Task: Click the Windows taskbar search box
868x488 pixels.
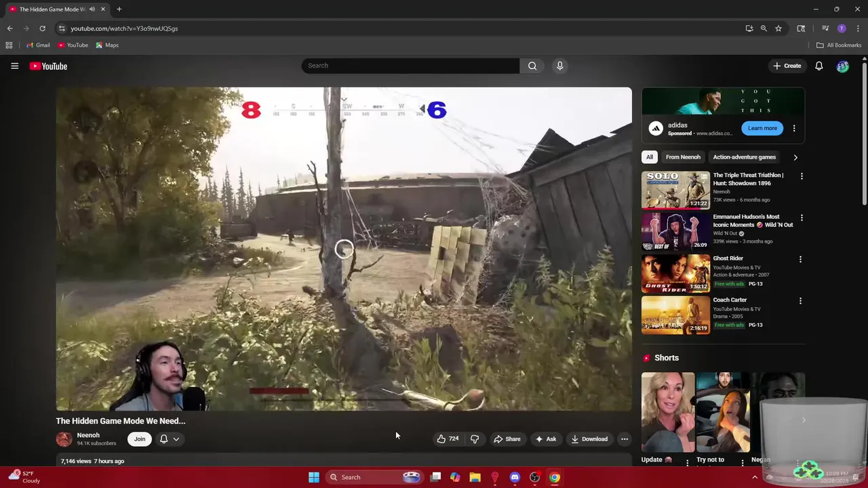Action: point(375,477)
